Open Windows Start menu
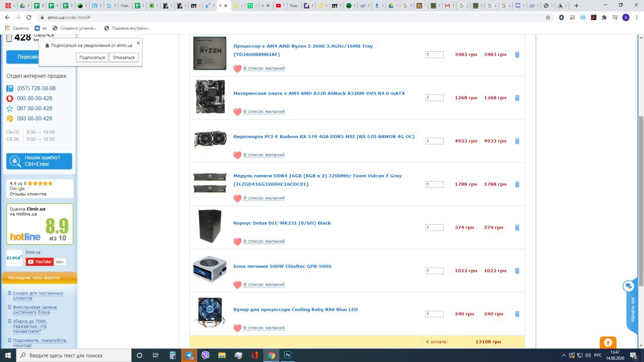 (x=8, y=355)
